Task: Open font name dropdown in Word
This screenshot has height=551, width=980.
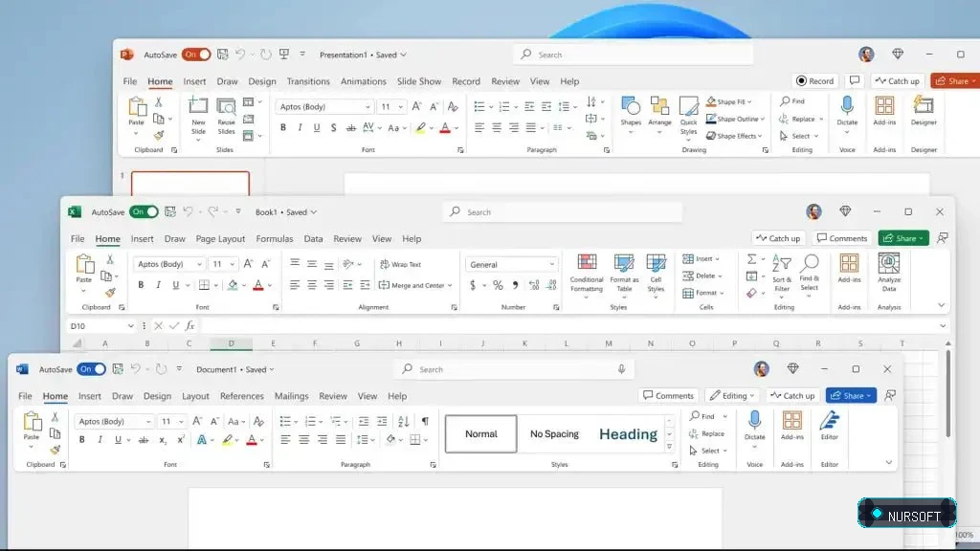Action: pyautogui.click(x=148, y=422)
